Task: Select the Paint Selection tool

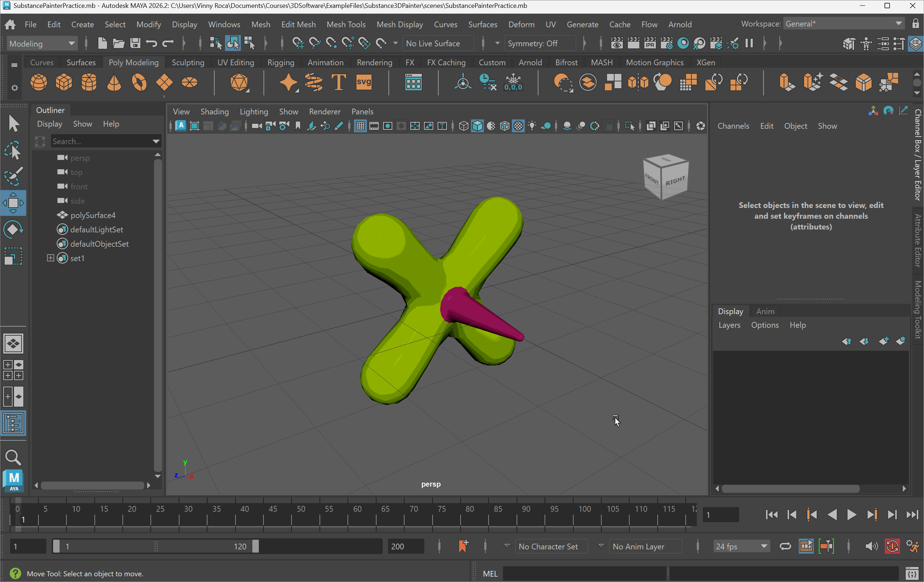Action: point(13,176)
